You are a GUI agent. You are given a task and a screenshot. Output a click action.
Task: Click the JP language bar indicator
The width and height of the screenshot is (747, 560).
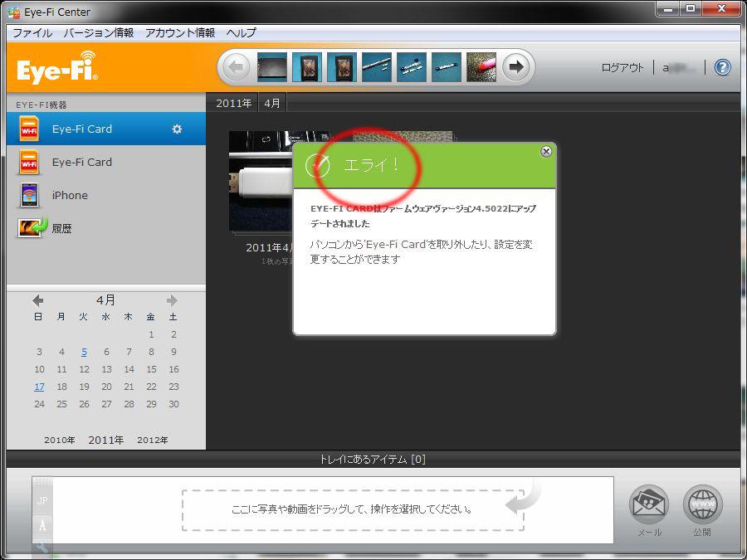(x=42, y=500)
